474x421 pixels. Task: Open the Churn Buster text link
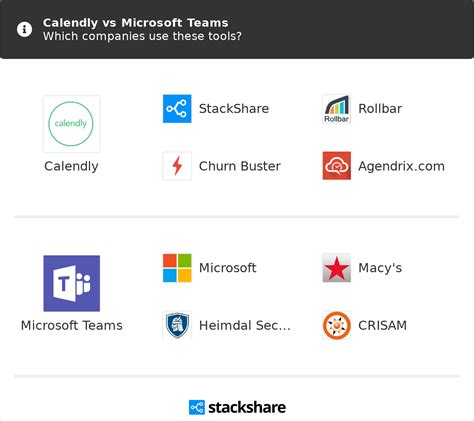[240, 166]
